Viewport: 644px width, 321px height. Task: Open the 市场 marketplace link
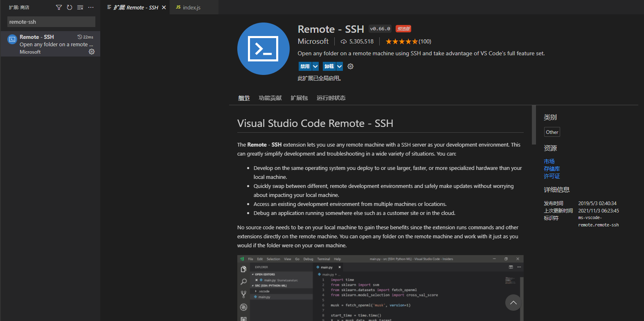coord(549,161)
